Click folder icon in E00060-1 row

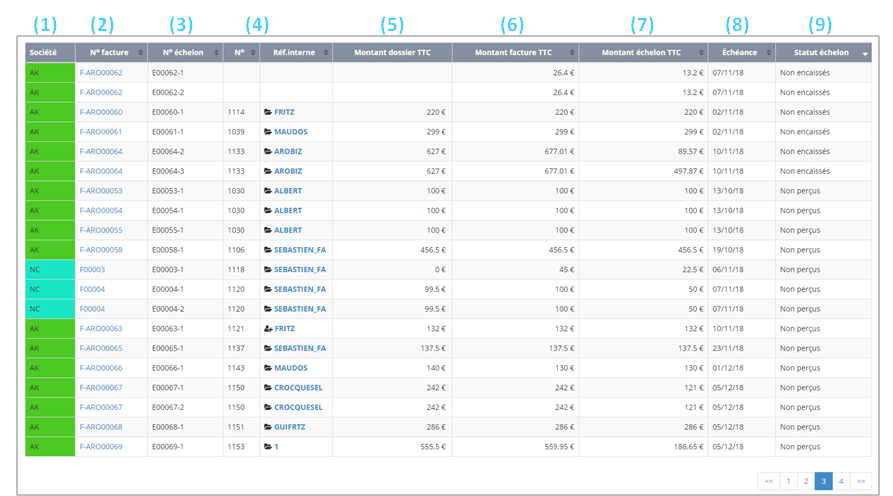[268, 112]
